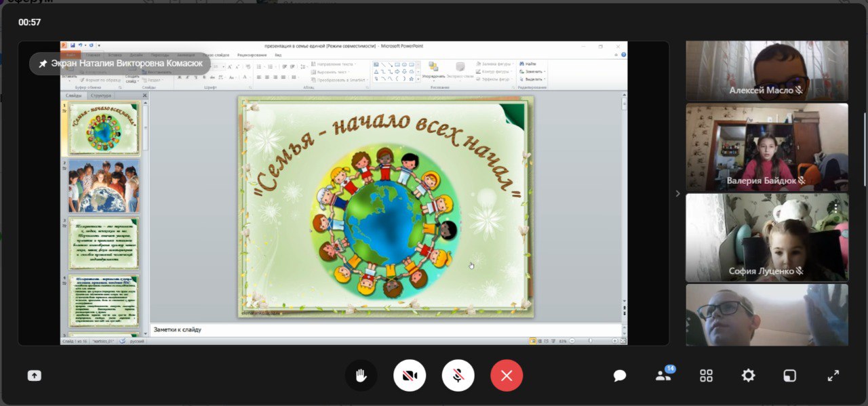The image size is (868, 406).
Task: Select София Луценко's video tile
Action: [x=767, y=238]
